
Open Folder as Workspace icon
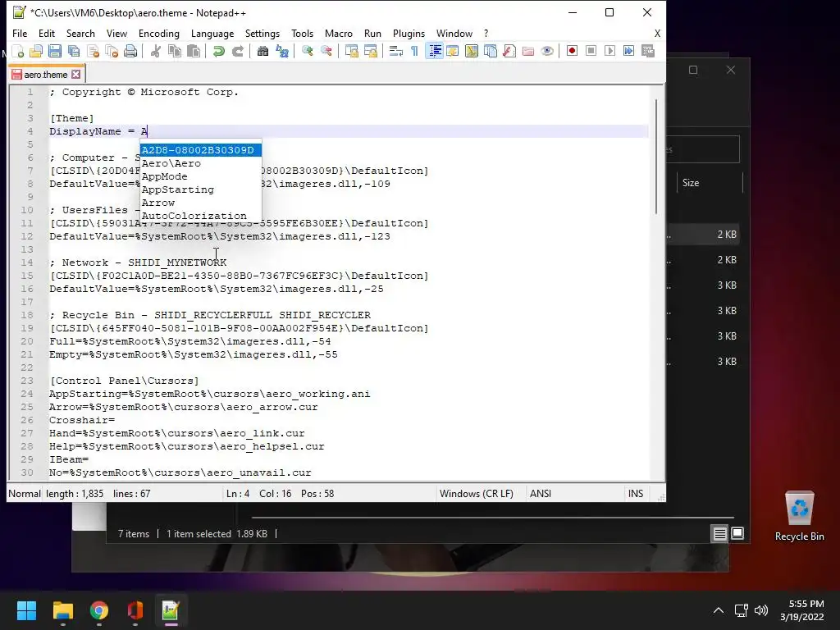(528, 51)
